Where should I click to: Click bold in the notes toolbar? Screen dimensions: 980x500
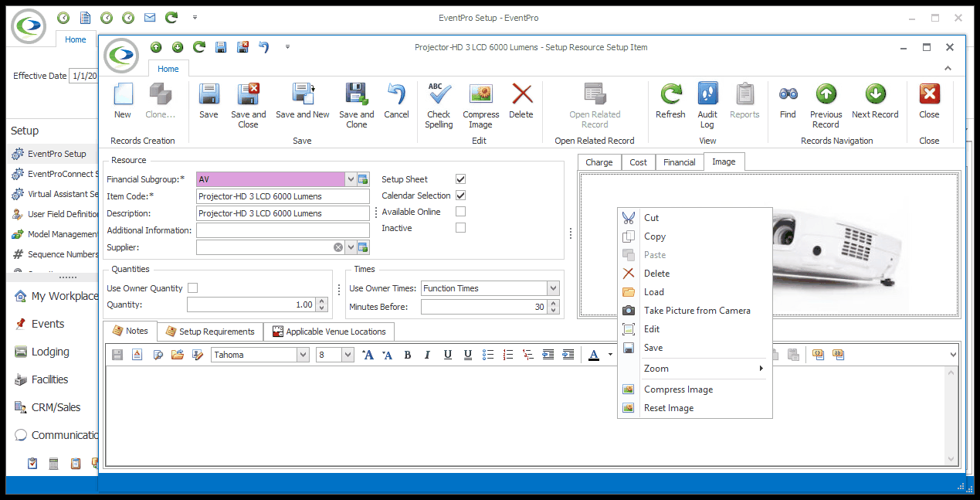pos(408,355)
